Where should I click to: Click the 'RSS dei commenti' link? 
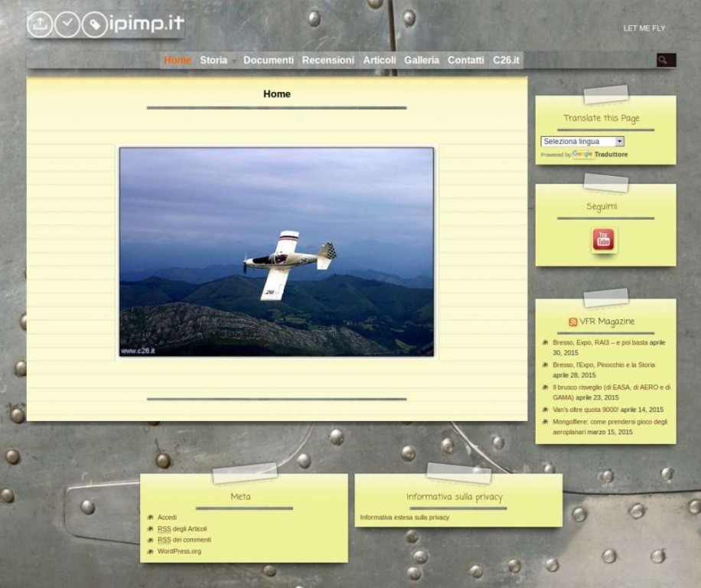coord(184,540)
